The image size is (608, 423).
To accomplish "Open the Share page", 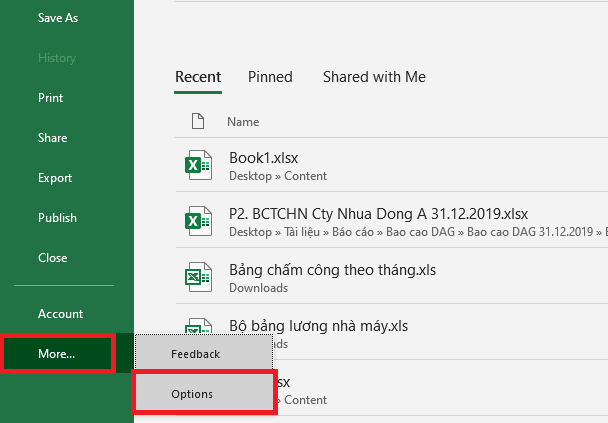I will pyautogui.click(x=52, y=138).
